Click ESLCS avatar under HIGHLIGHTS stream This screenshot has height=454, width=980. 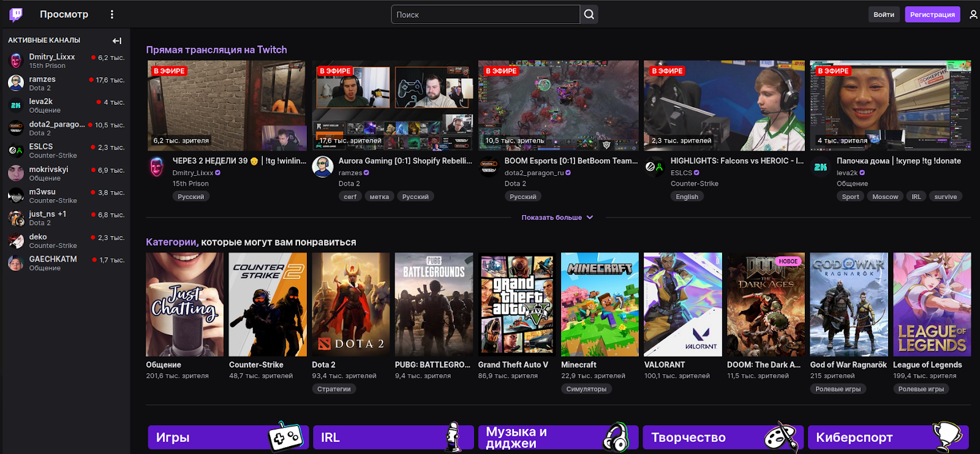(x=655, y=167)
